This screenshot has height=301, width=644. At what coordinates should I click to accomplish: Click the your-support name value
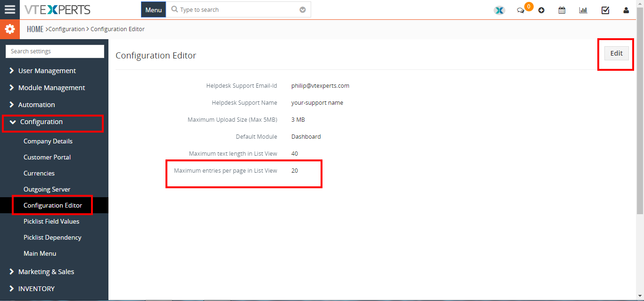[317, 103]
